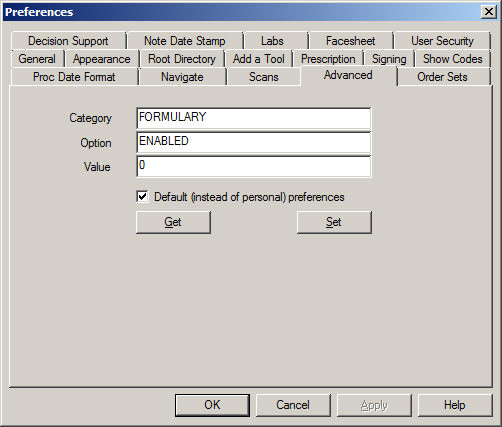502x427 pixels.
Task: Switch to the Prescription tab
Action: point(328,59)
